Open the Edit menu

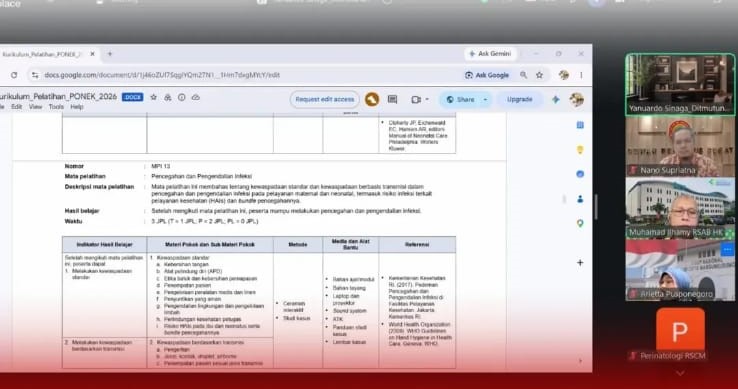[x=16, y=107]
